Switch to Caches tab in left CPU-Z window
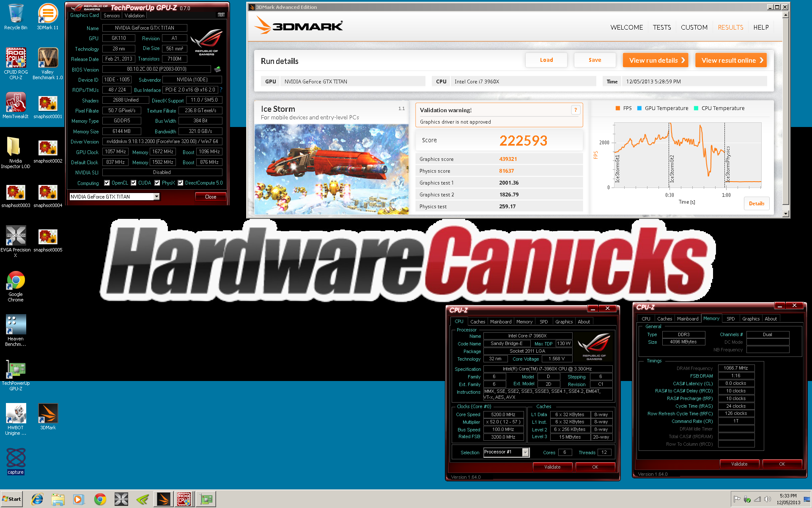 [477, 322]
